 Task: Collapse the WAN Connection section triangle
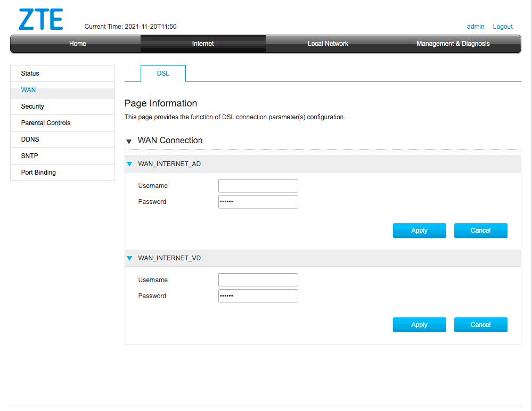[129, 141]
